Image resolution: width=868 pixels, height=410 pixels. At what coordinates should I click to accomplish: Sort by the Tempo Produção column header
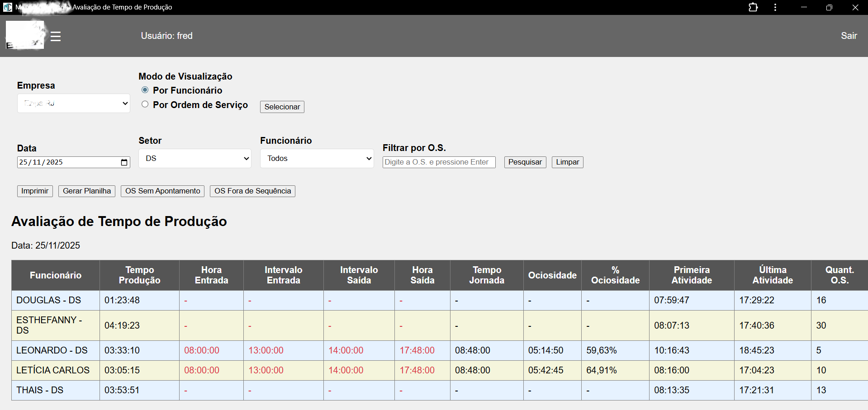[139, 275]
